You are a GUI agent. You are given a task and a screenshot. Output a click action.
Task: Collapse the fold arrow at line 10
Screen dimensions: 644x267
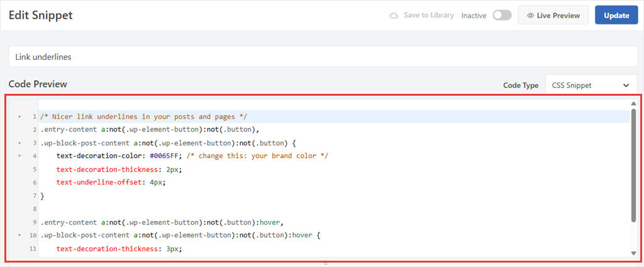(19, 236)
